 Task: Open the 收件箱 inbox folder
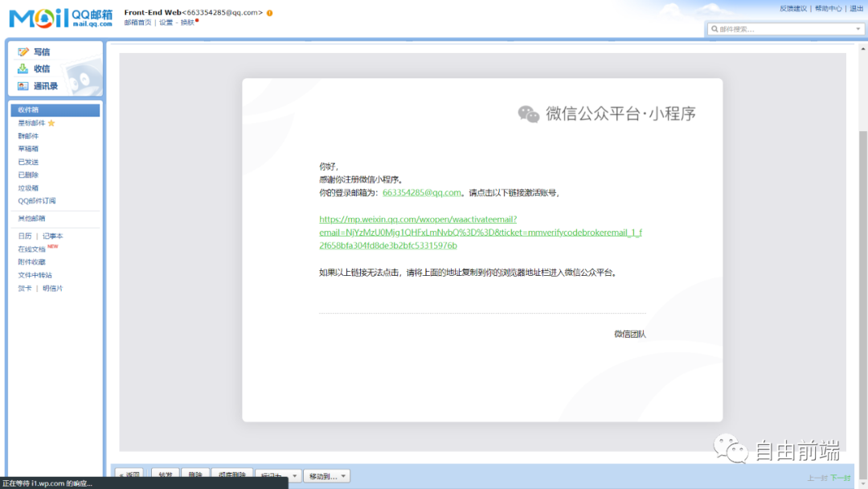tap(55, 109)
